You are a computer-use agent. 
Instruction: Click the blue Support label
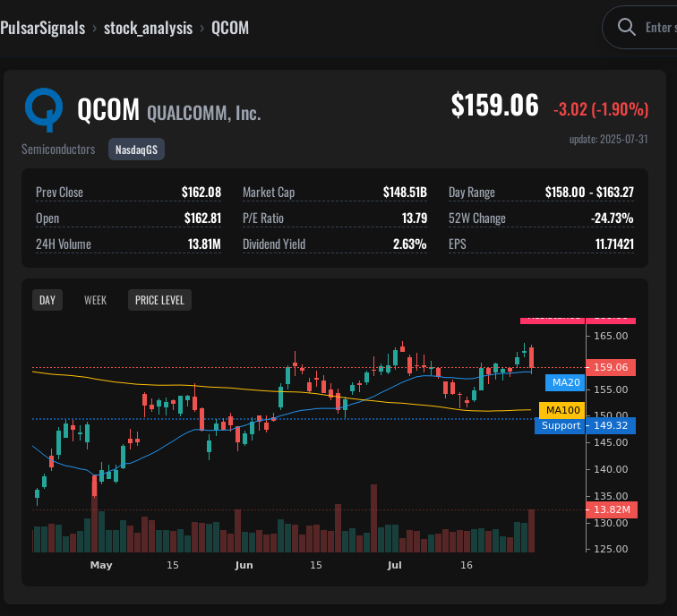(561, 425)
